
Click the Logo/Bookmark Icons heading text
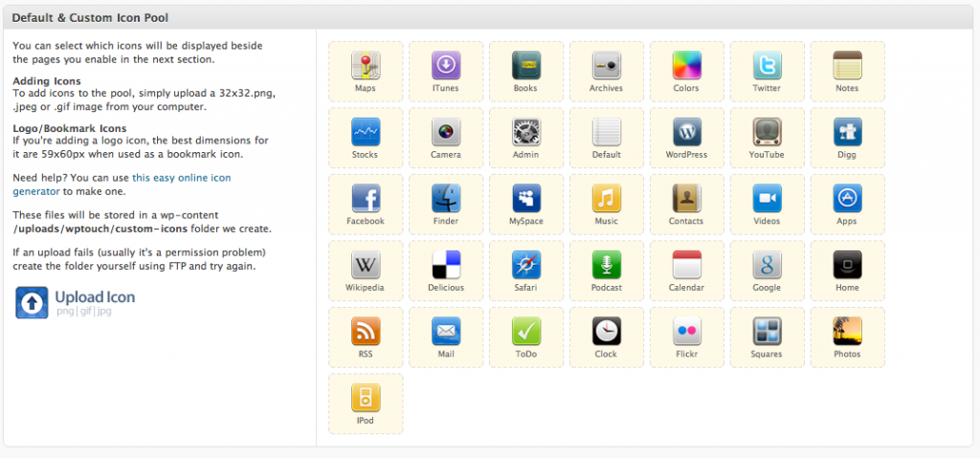[69, 129]
